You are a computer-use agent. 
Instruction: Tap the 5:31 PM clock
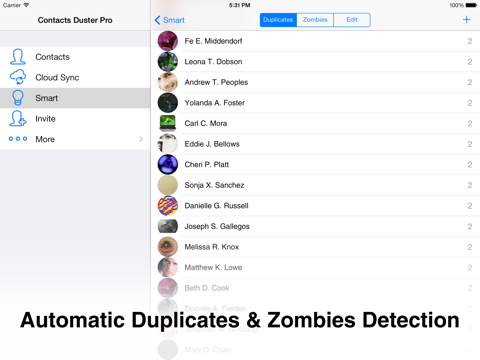coord(240,5)
